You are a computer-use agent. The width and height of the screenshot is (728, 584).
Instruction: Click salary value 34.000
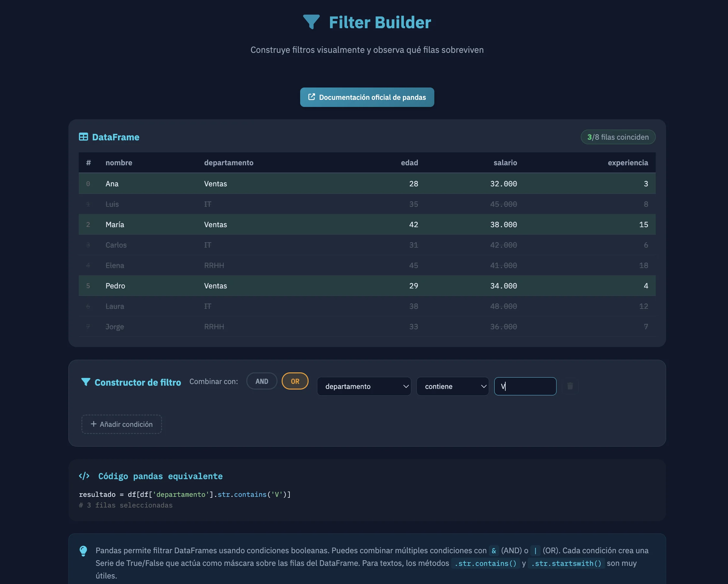click(503, 286)
